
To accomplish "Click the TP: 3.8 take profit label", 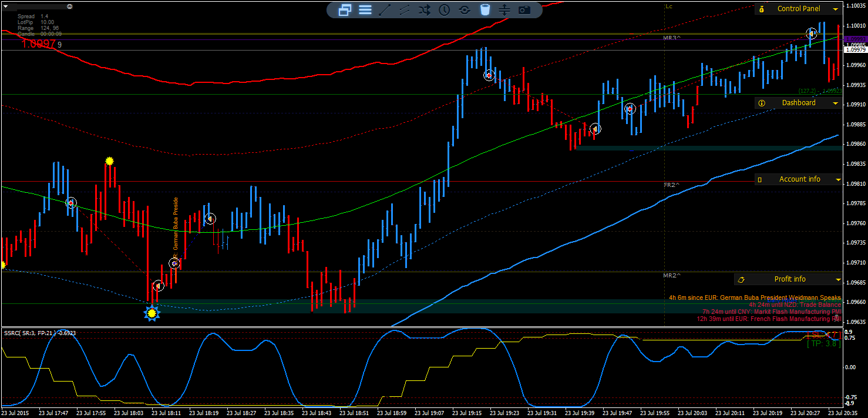I will click(823, 344).
